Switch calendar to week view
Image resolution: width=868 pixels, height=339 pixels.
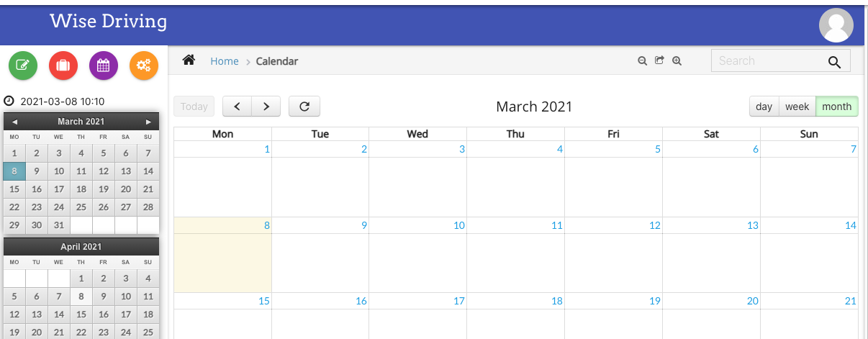click(x=797, y=107)
